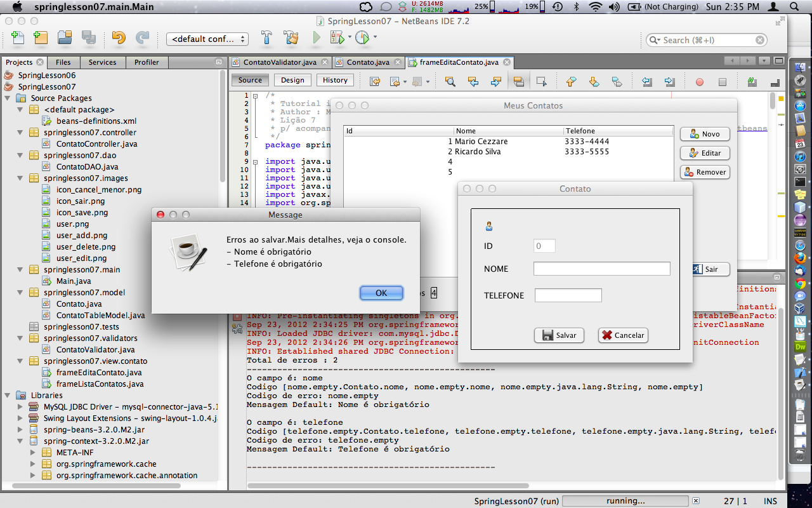The width and height of the screenshot is (812, 508).
Task: Open the default config dropdown
Action: tap(207, 39)
